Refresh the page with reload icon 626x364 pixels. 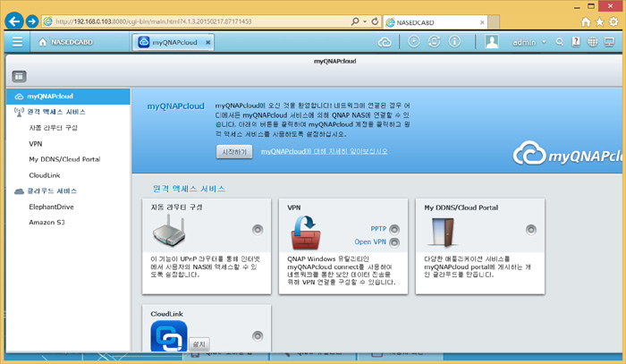pos(375,21)
